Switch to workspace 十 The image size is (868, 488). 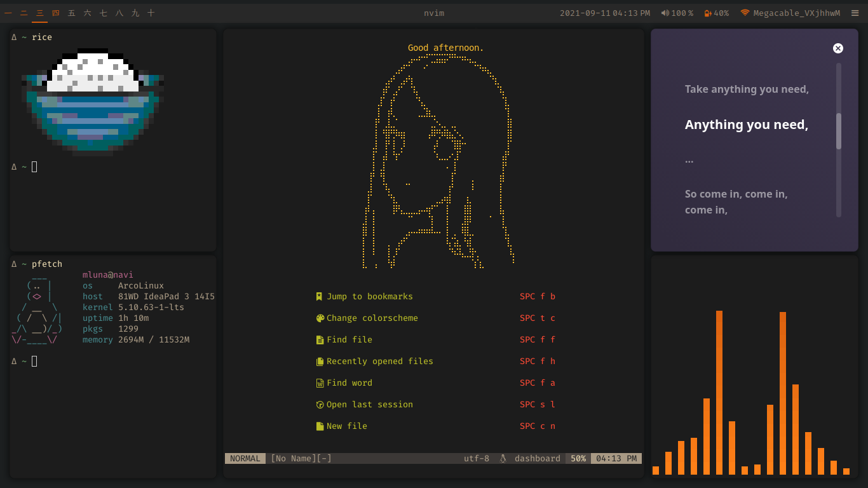(151, 13)
